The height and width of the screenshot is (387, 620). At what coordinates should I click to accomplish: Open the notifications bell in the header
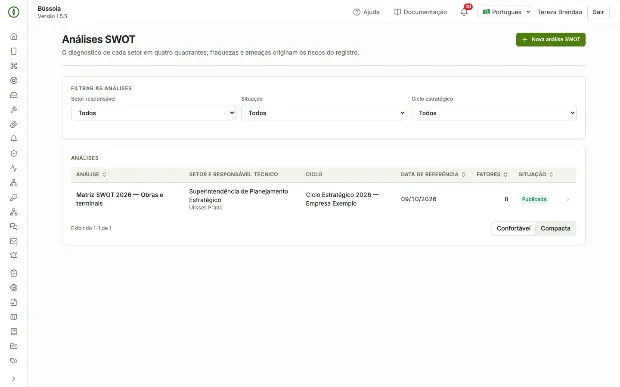[x=464, y=12]
